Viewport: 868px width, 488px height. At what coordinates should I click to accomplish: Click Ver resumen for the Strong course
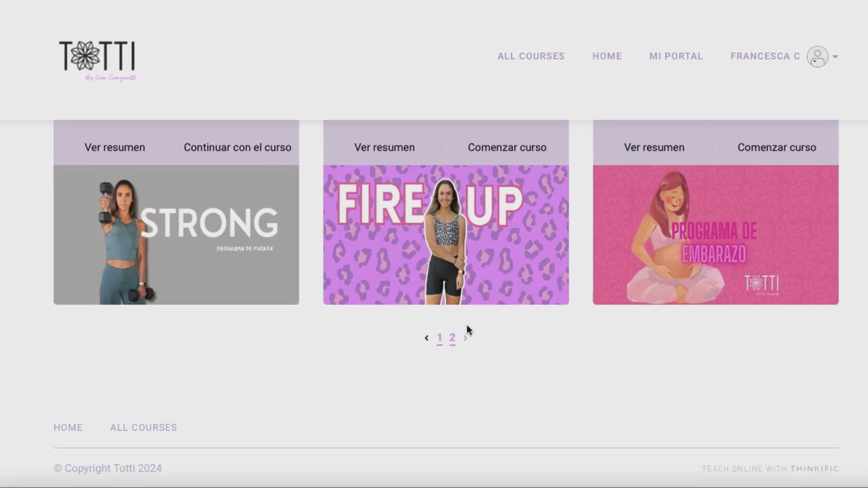click(115, 147)
